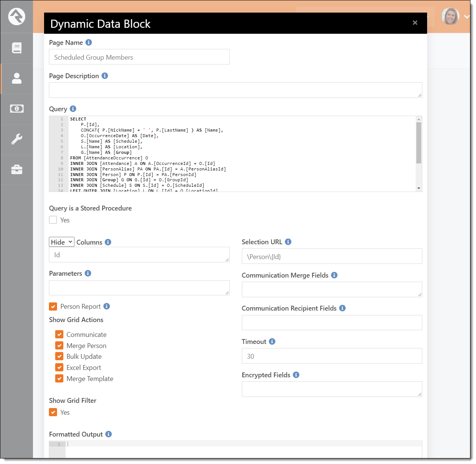
Task: Uncheck the Bulk Update grid action
Action: (59, 356)
